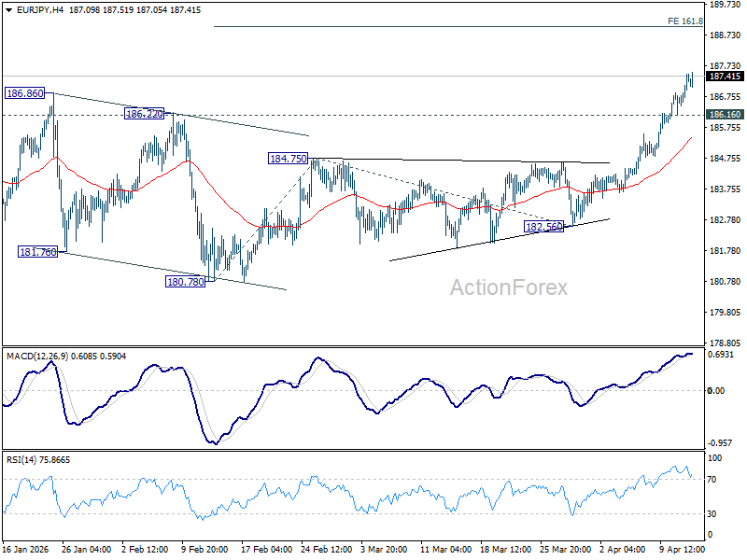
Task: Click the MACD 0.00 zero level label
Action: click(716, 390)
